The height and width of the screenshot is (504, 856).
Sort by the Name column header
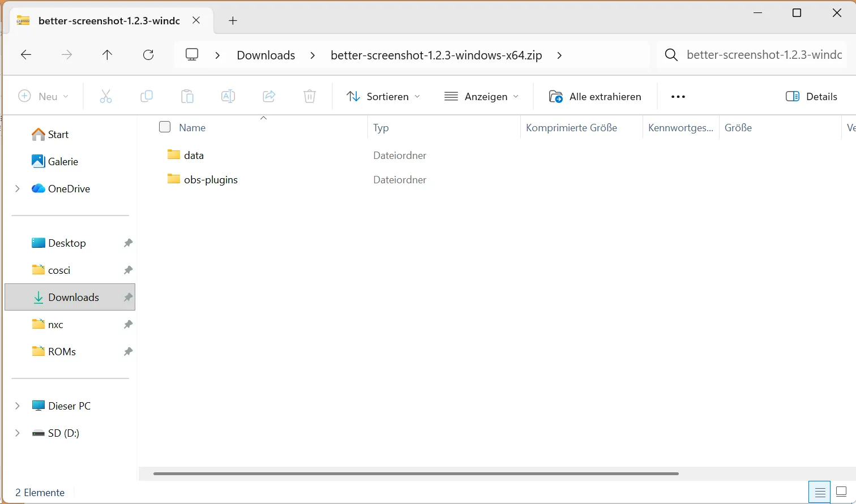pos(192,127)
